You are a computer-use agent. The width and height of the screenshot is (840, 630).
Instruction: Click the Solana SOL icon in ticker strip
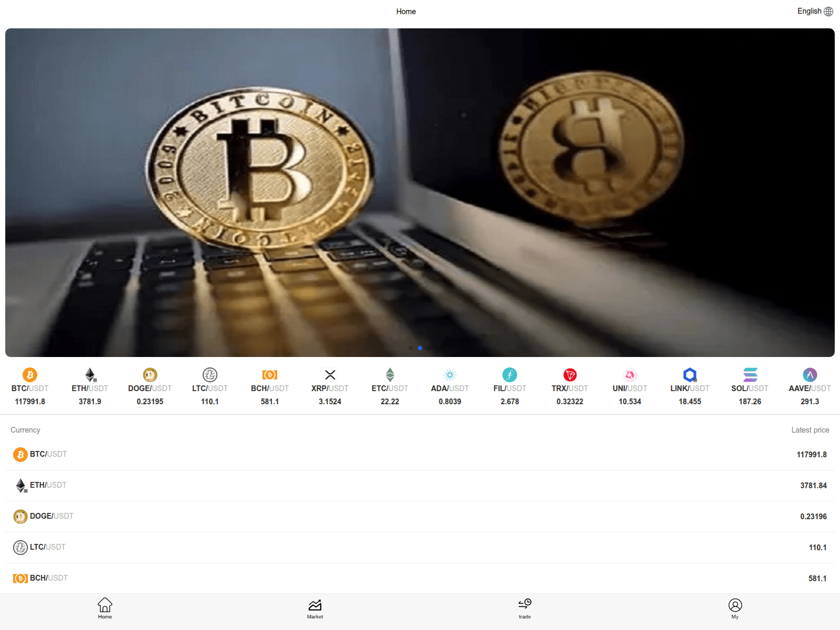[x=750, y=375]
